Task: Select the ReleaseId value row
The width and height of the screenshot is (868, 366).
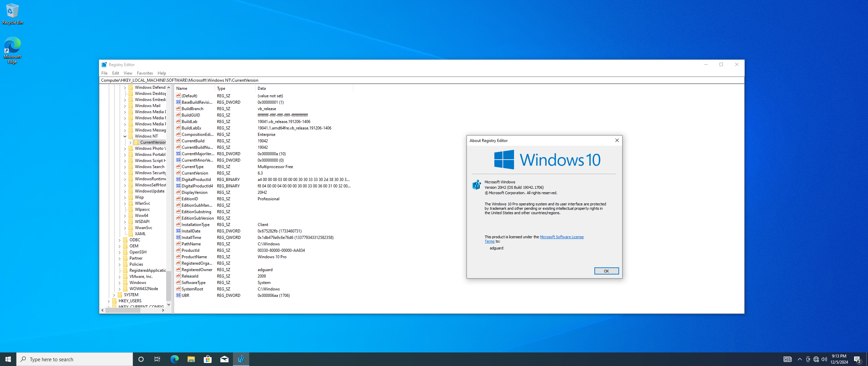Action: (x=263, y=276)
